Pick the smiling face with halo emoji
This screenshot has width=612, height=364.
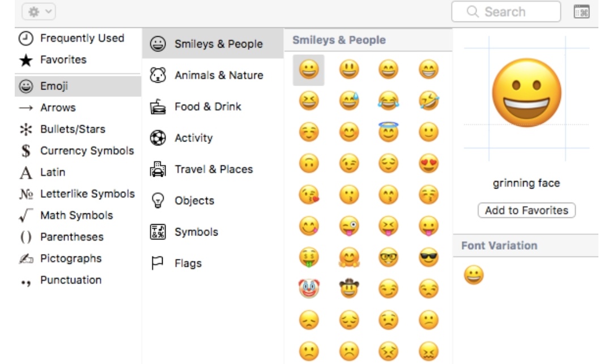(x=388, y=132)
